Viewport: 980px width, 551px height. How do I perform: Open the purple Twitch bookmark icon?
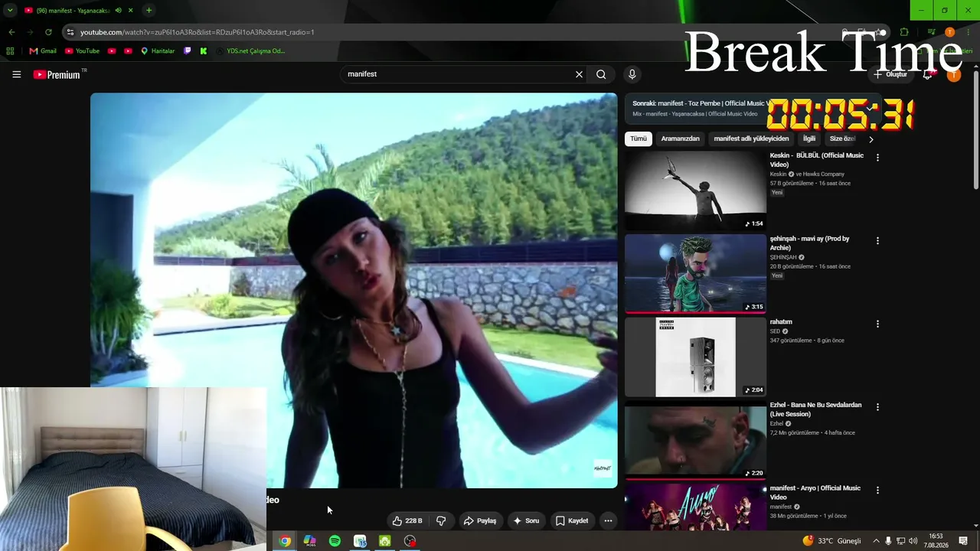pos(188,51)
